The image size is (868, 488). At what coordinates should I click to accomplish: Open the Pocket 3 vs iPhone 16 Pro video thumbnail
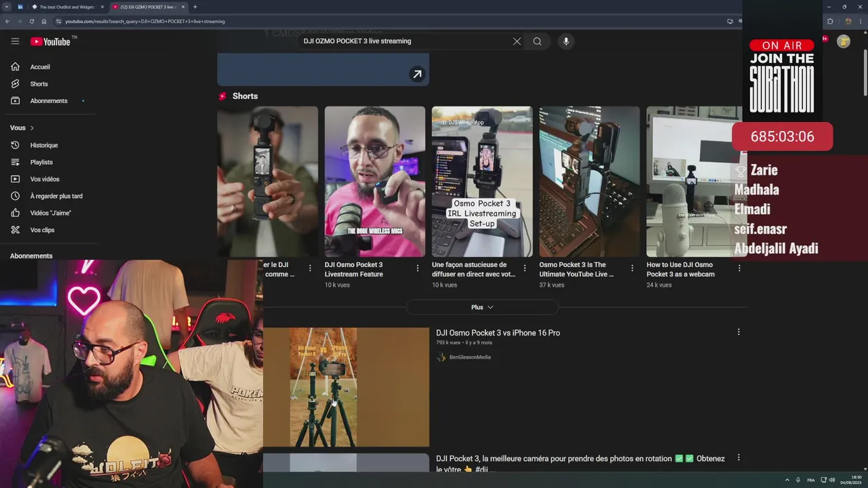coord(346,388)
